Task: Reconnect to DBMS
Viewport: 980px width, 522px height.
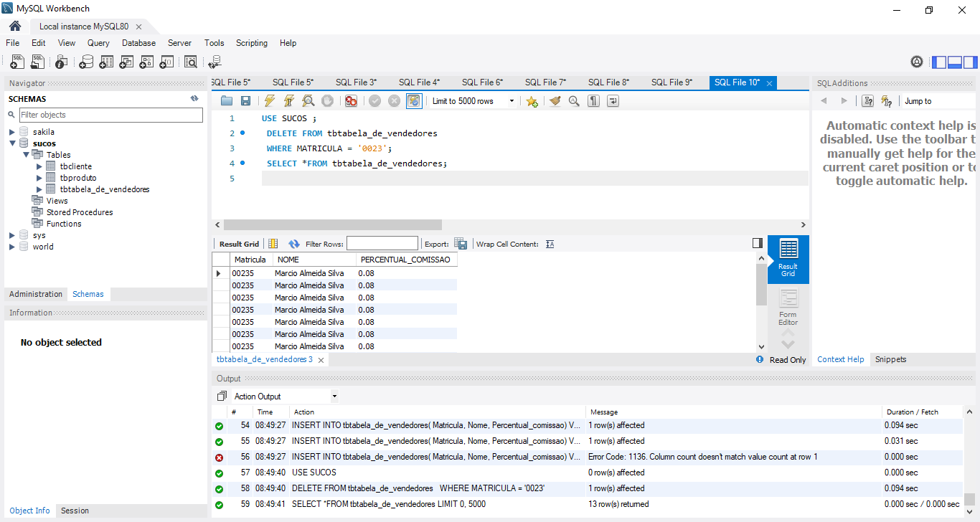Action: pos(215,62)
